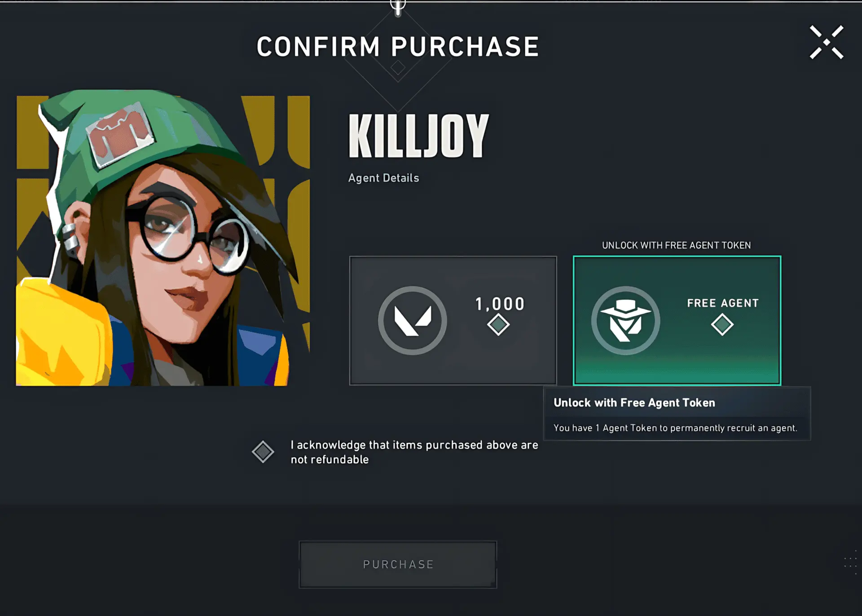Click the PURCHASE button
Screen dimensions: 862x616
coord(398,564)
